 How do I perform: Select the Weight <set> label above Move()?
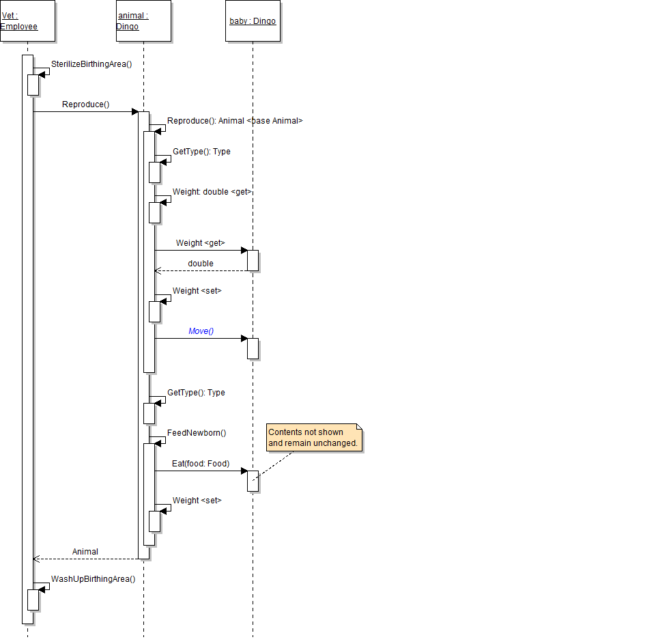click(197, 290)
